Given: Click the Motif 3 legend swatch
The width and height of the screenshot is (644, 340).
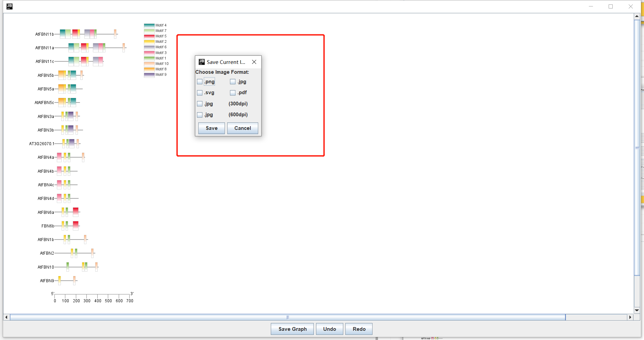Looking at the screenshot, I should 149,53.
